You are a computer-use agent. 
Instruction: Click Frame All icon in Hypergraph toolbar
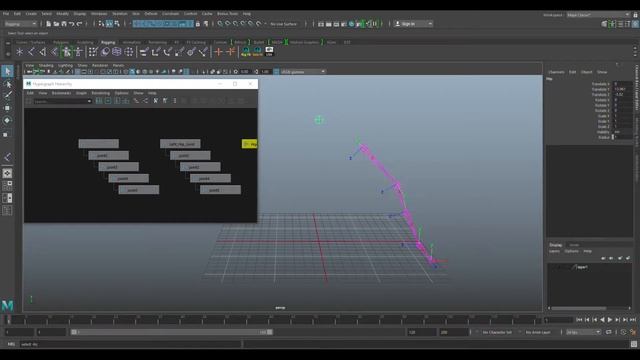point(99,101)
